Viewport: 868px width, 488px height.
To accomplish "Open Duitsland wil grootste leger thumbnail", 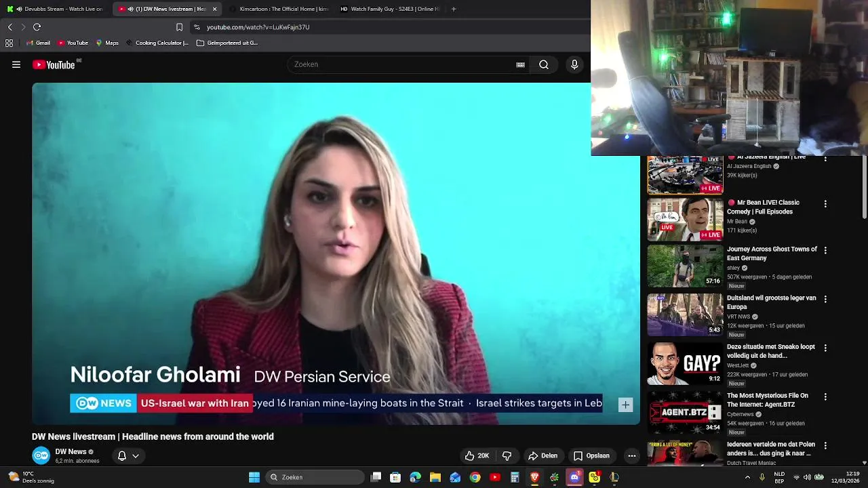I will 685,314.
